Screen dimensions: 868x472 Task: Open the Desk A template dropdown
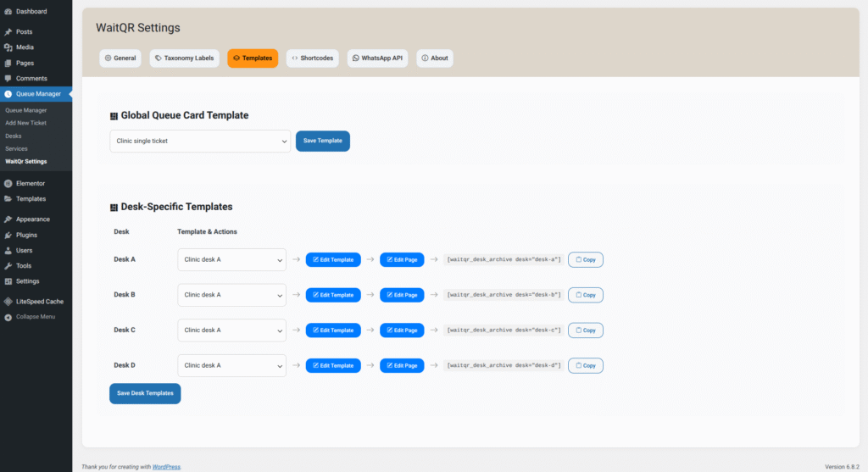[231, 259]
